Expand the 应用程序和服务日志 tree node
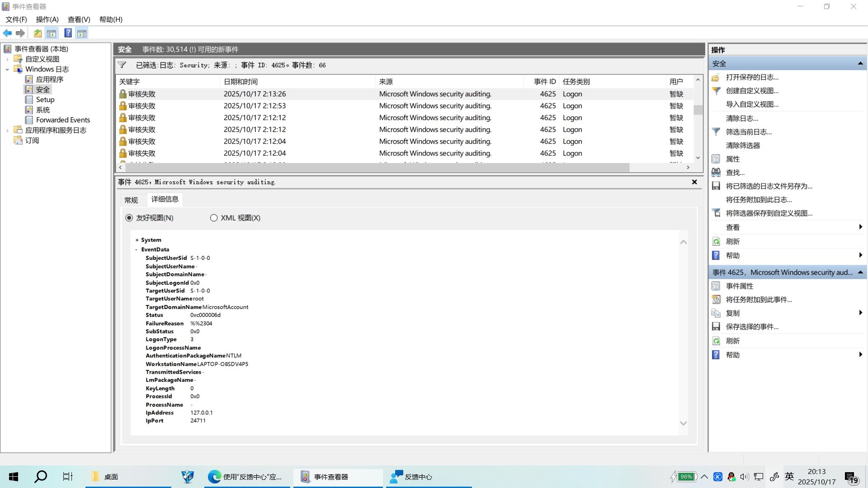This screenshot has width=868, height=488. (x=7, y=130)
